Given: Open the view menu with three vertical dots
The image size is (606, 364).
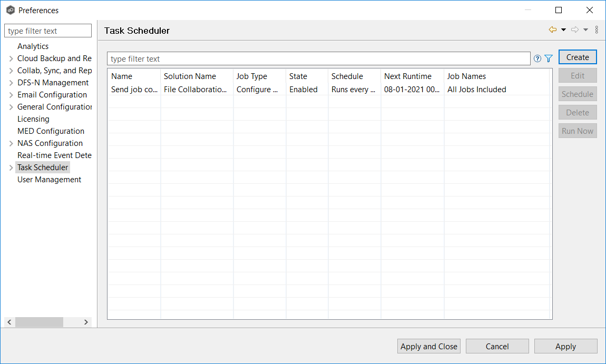Looking at the screenshot, I should click(597, 29).
